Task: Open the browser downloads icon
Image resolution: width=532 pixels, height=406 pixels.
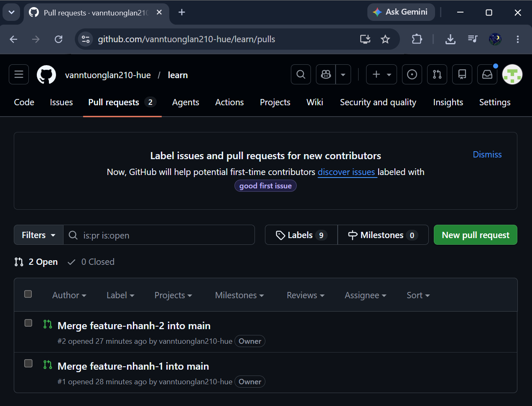Action: (x=451, y=39)
